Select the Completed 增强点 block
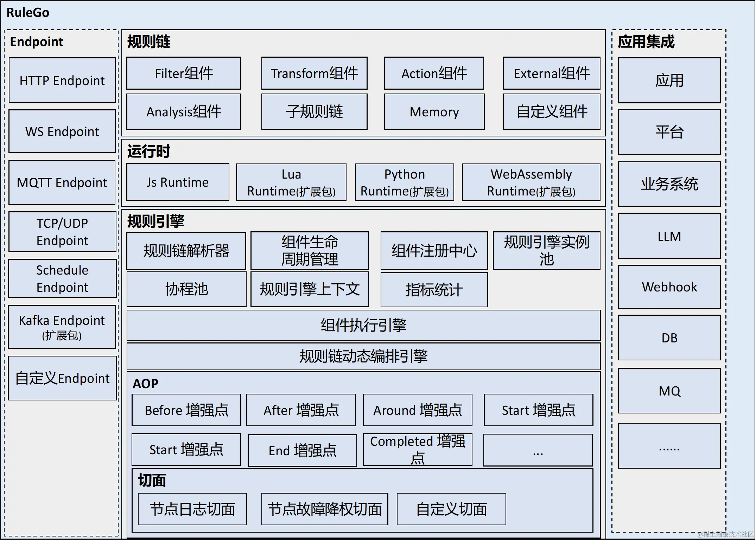Viewport: 756px width, 540px height. coord(418,450)
